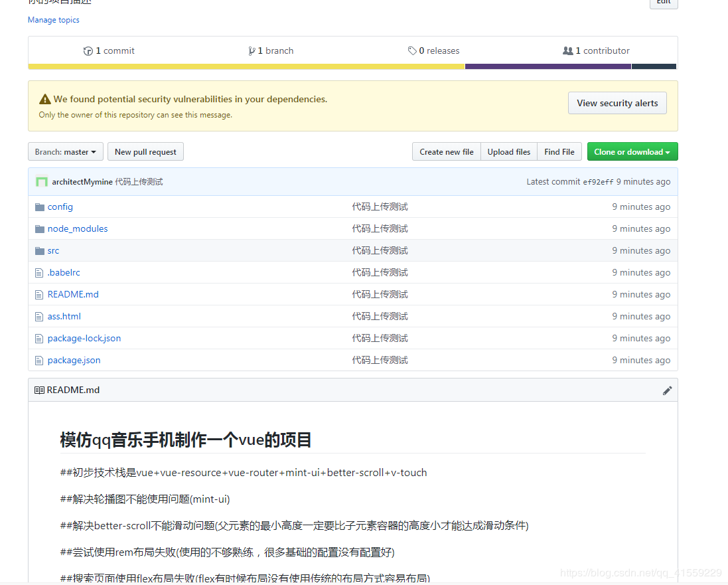Click the yellow segment of the language bar
The height and width of the screenshot is (585, 728).
246,66
